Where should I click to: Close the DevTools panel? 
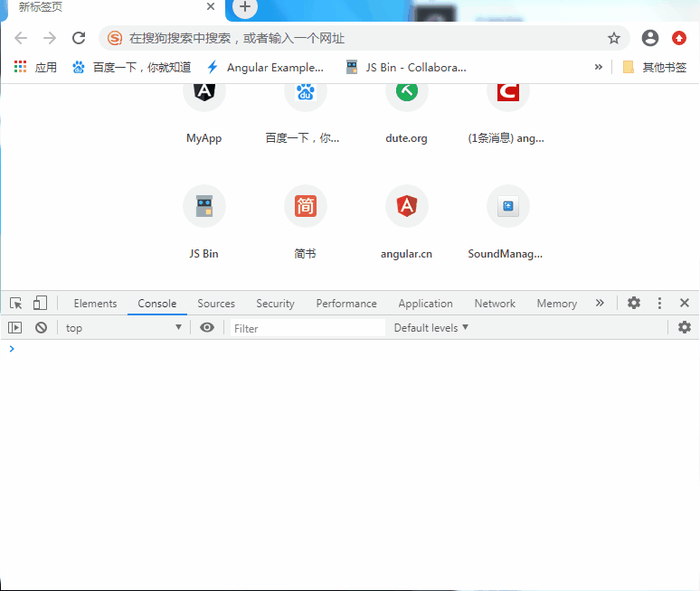tap(685, 304)
